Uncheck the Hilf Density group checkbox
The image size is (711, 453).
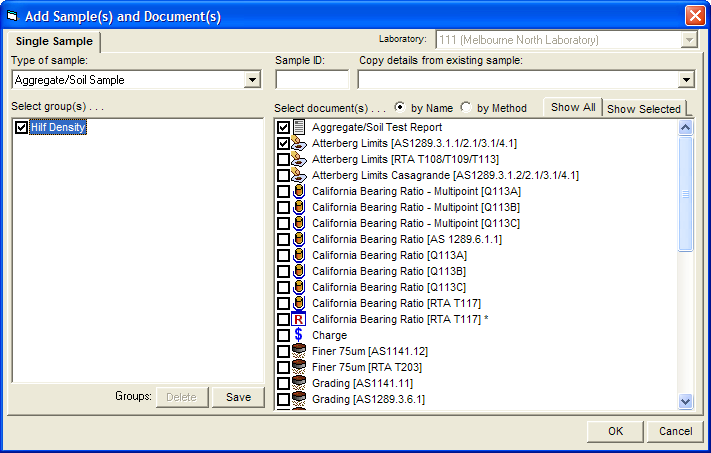click(21, 127)
